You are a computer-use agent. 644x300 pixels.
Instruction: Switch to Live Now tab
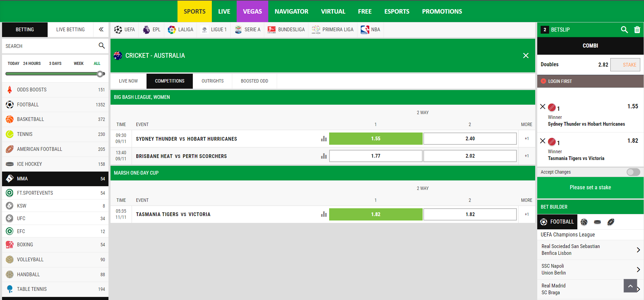click(x=128, y=81)
